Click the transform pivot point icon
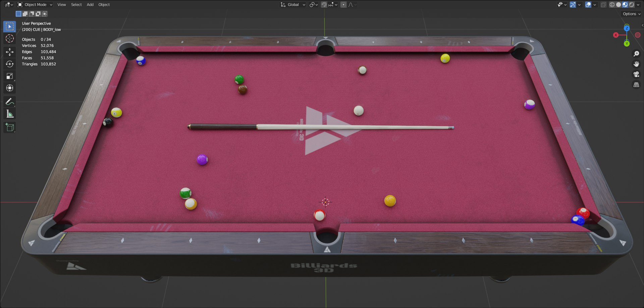 click(x=314, y=5)
